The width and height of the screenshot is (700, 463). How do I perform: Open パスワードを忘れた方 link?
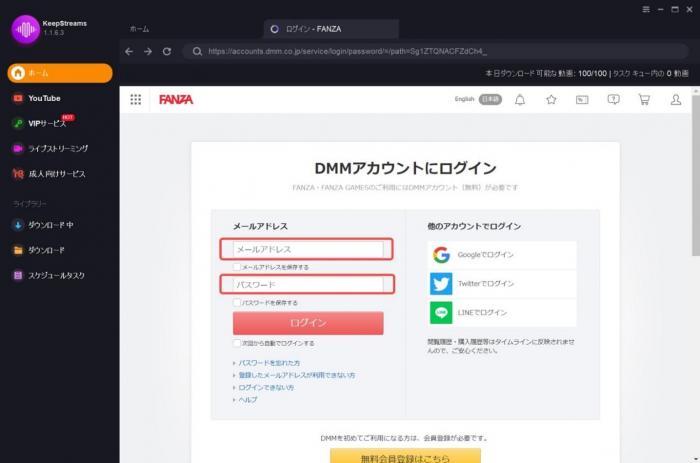269,363
